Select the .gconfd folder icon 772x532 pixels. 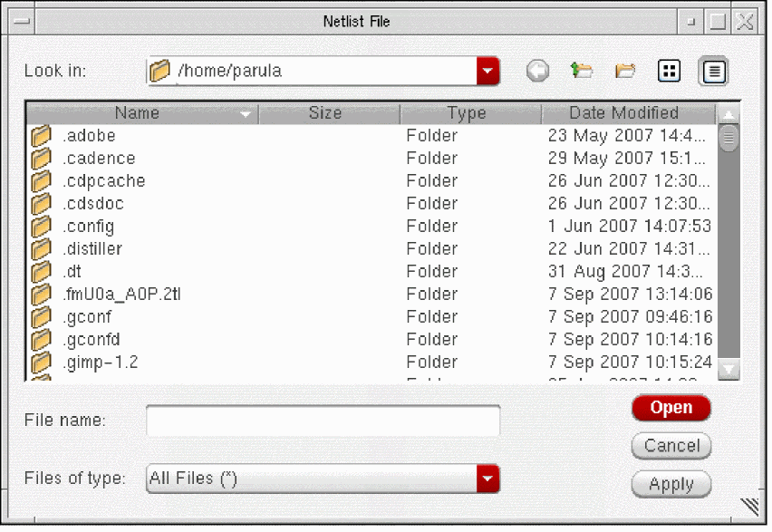click(42, 339)
